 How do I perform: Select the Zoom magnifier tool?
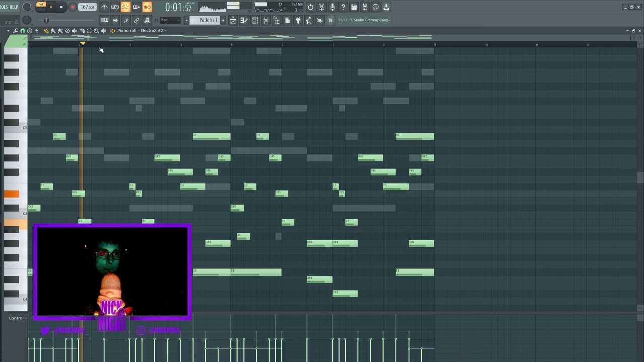96,31
